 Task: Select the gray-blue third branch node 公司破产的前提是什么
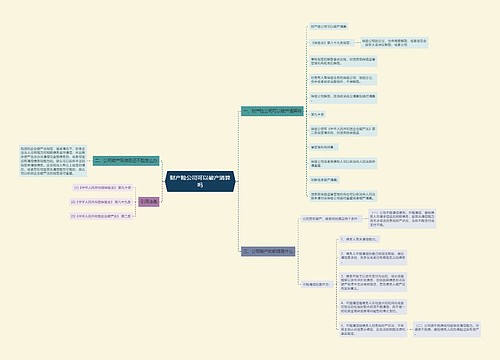coord(268,251)
